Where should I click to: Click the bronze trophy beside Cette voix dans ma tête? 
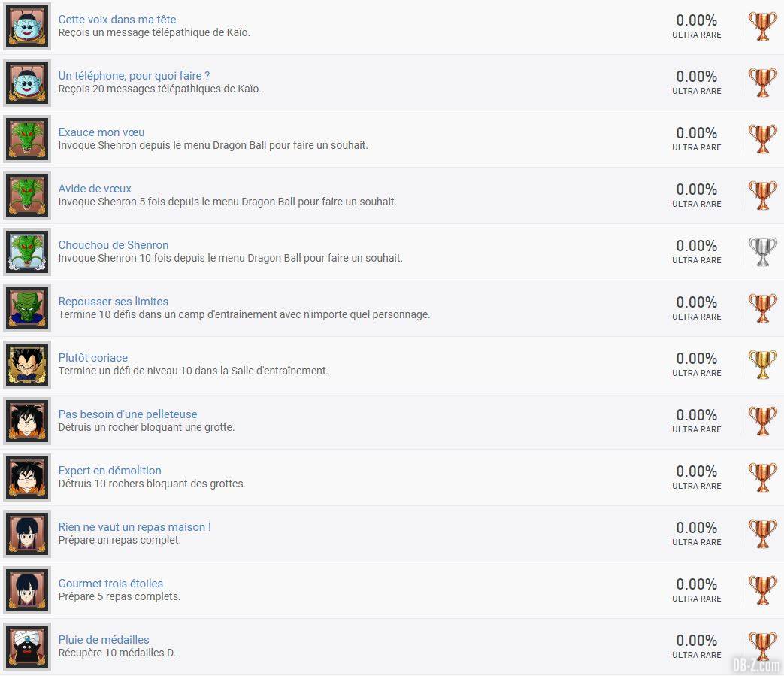click(x=762, y=26)
